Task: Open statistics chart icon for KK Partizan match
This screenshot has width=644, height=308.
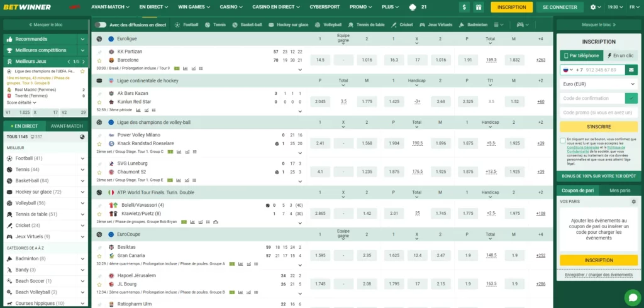Action: [186, 68]
